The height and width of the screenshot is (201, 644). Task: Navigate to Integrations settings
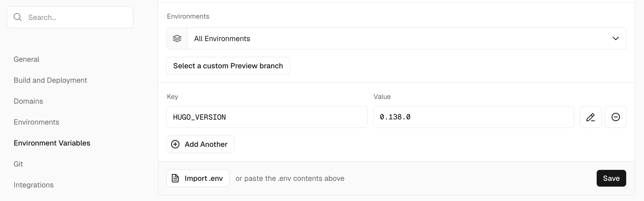point(33,185)
